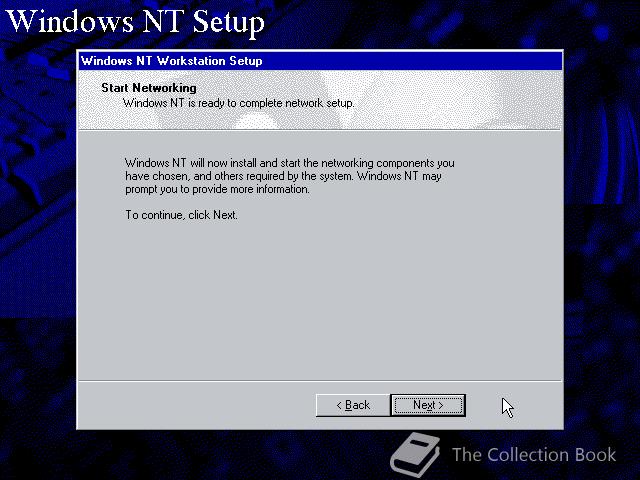Click the Windows NT Workstation Setup title bar
640x480 pixels.
coord(320,61)
